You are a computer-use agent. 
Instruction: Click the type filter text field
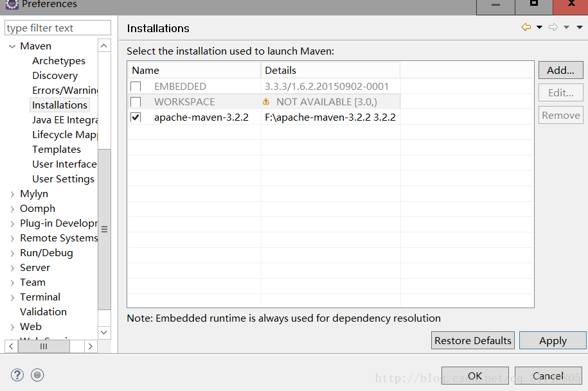pyautogui.click(x=58, y=28)
